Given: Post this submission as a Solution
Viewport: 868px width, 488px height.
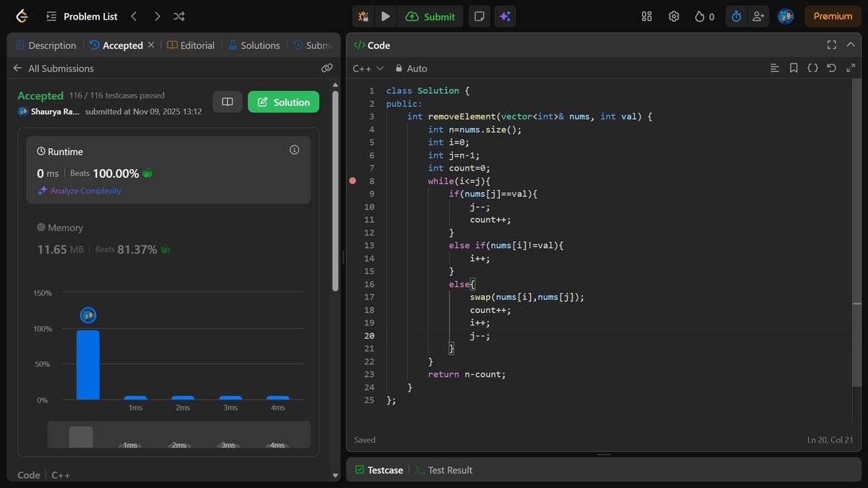Looking at the screenshot, I should click(x=284, y=102).
